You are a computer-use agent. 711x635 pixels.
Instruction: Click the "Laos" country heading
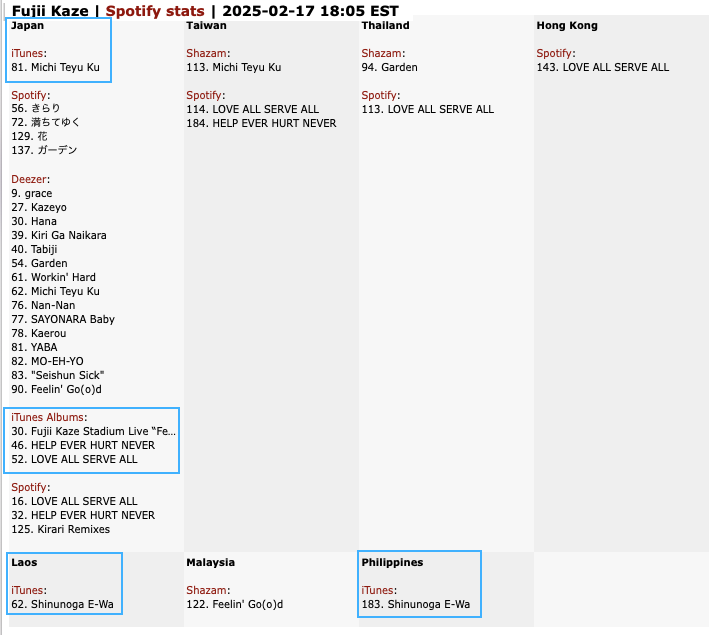click(24, 562)
